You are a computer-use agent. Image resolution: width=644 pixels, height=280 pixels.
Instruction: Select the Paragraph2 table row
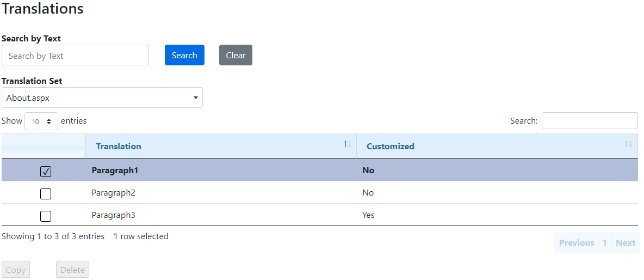pos(218,193)
